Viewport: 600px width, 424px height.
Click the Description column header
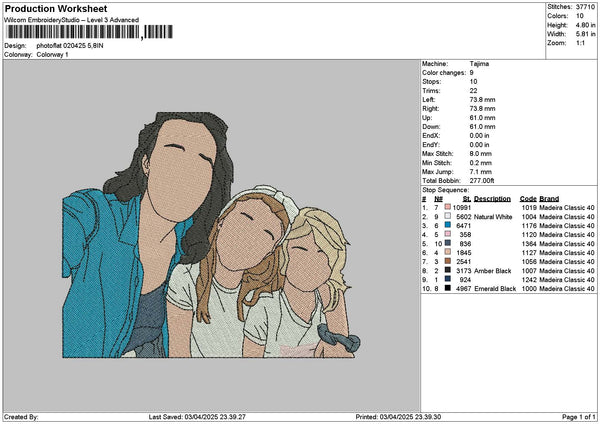[x=492, y=199]
